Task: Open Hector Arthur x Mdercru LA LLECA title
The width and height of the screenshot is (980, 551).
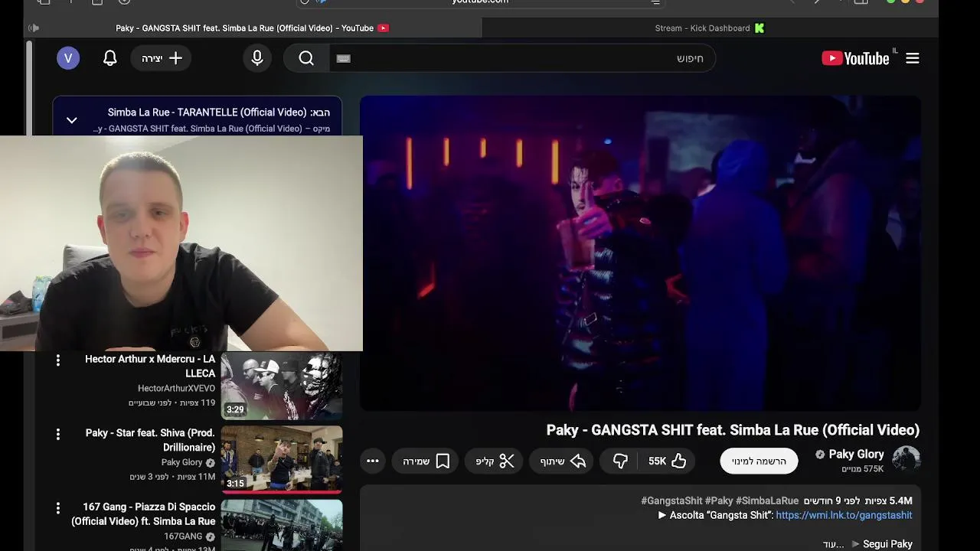Action: pyautogui.click(x=150, y=366)
